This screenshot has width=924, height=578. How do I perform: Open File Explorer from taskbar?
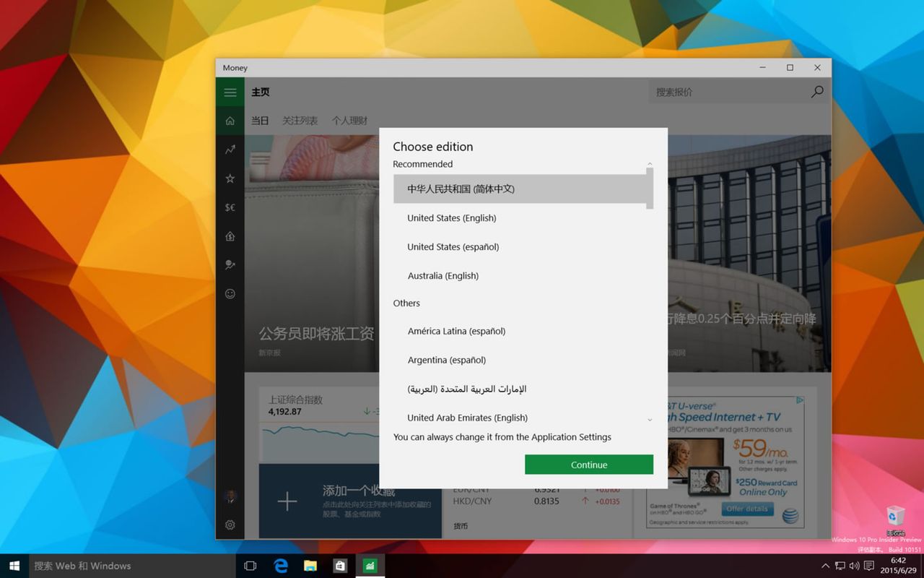[310, 566]
